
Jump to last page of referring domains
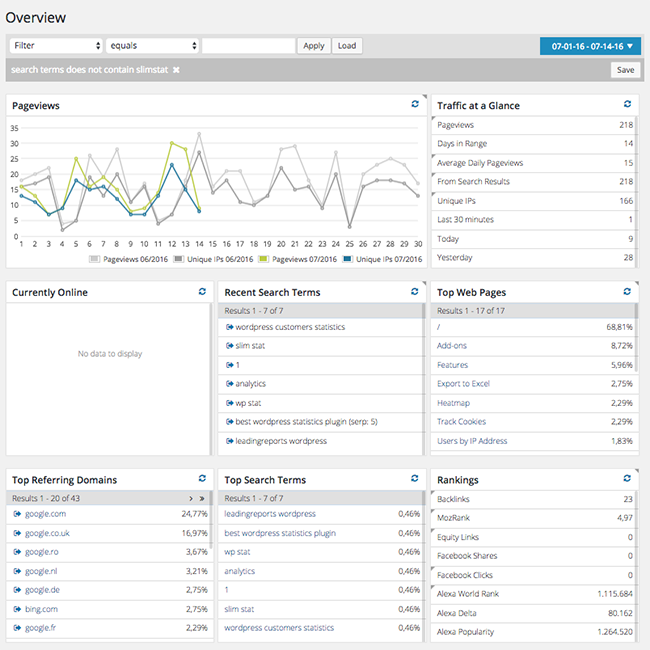coord(202,498)
